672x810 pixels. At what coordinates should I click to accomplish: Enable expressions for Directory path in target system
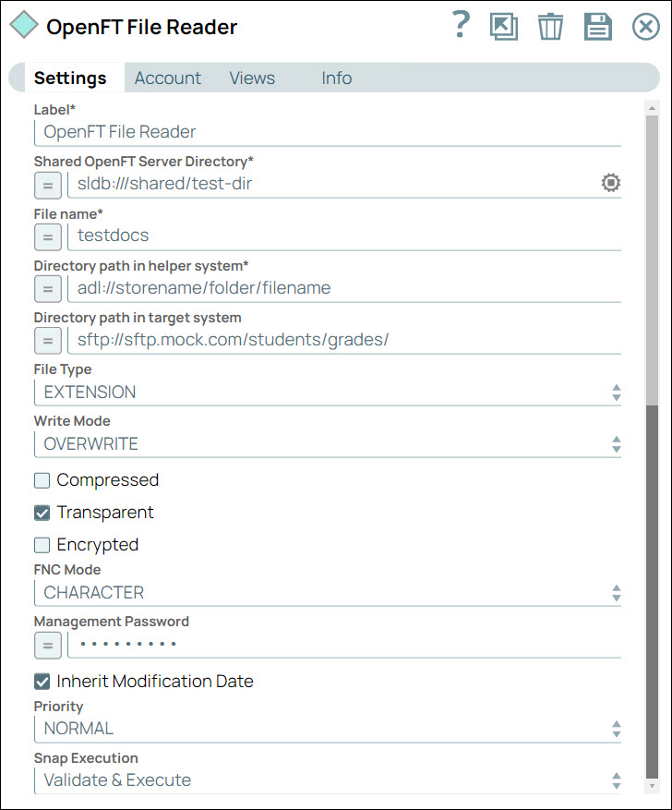pyautogui.click(x=47, y=341)
